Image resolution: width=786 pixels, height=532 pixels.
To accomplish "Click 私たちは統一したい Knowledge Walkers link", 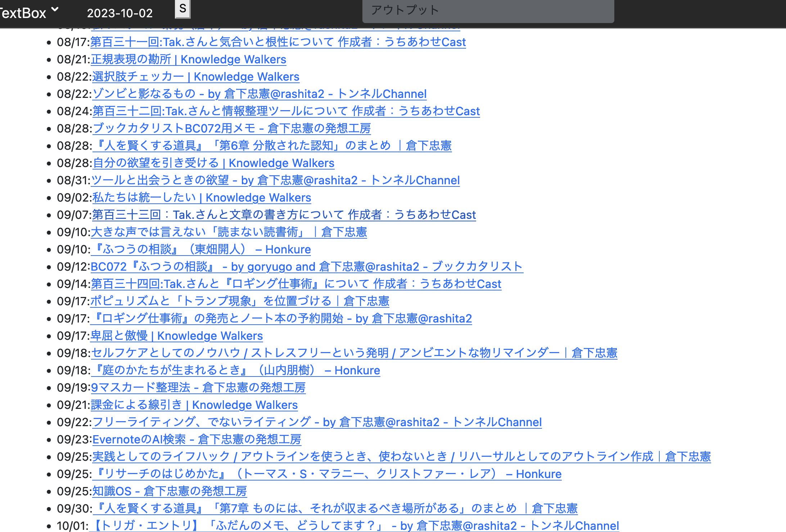I will click(201, 198).
